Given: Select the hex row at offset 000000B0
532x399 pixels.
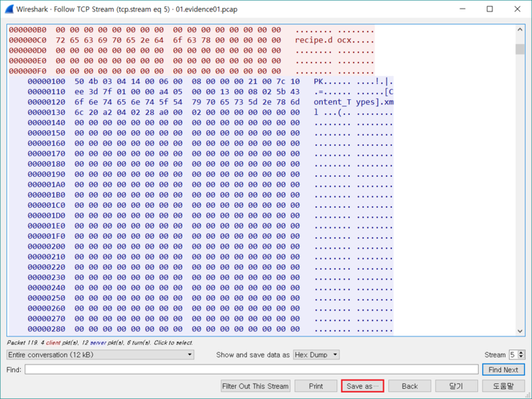Looking at the screenshot, I should coord(191,30).
